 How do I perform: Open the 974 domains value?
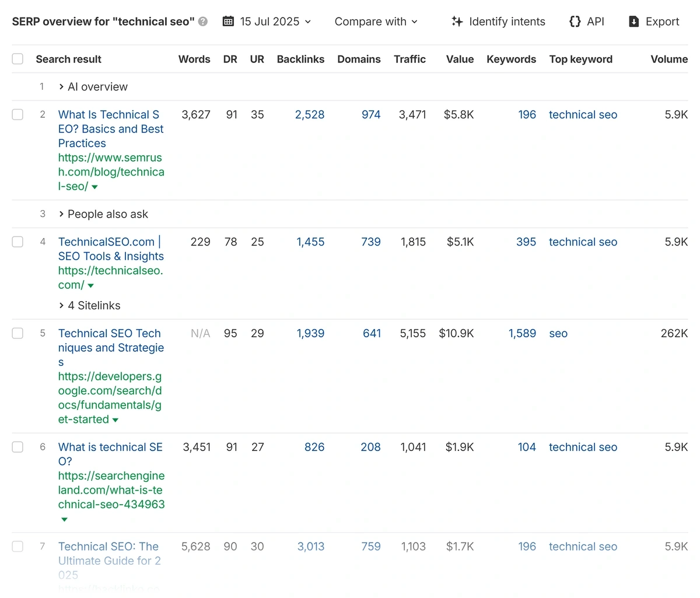click(371, 115)
